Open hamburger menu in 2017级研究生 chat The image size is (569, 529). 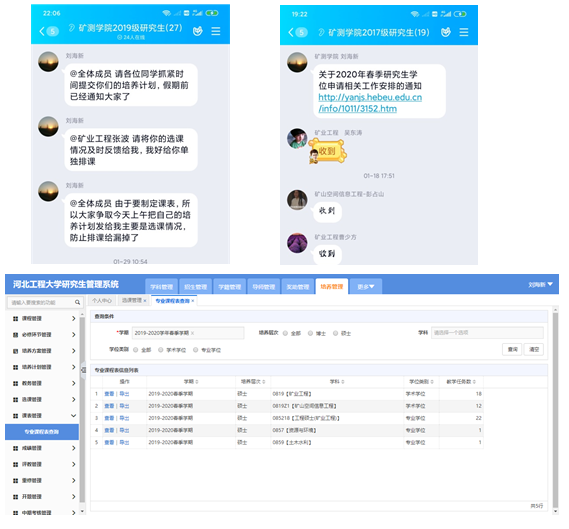pyautogui.click(x=464, y=32)
